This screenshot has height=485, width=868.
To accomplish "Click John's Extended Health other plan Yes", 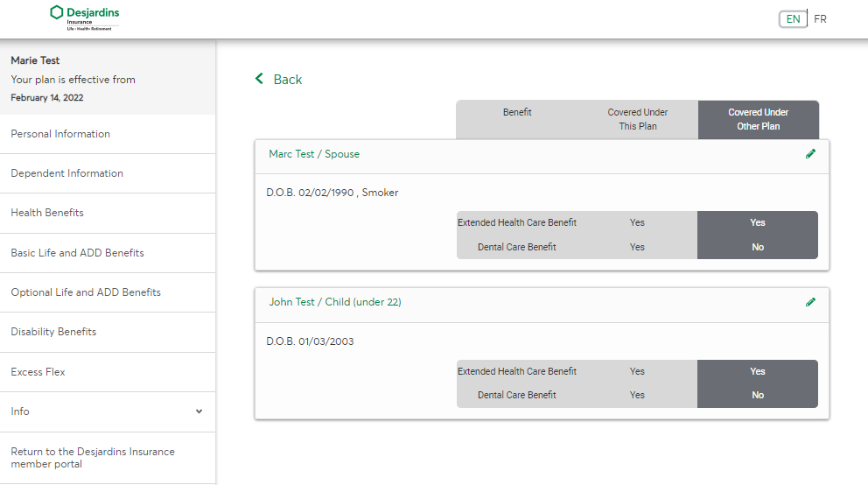I will tap(757, 371).
